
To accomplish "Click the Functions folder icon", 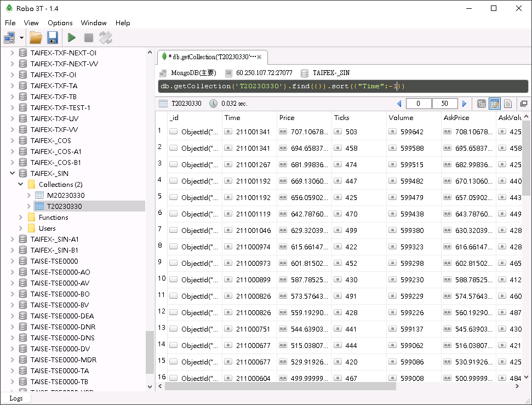I will pyautogui.click(x=31, y=217).
